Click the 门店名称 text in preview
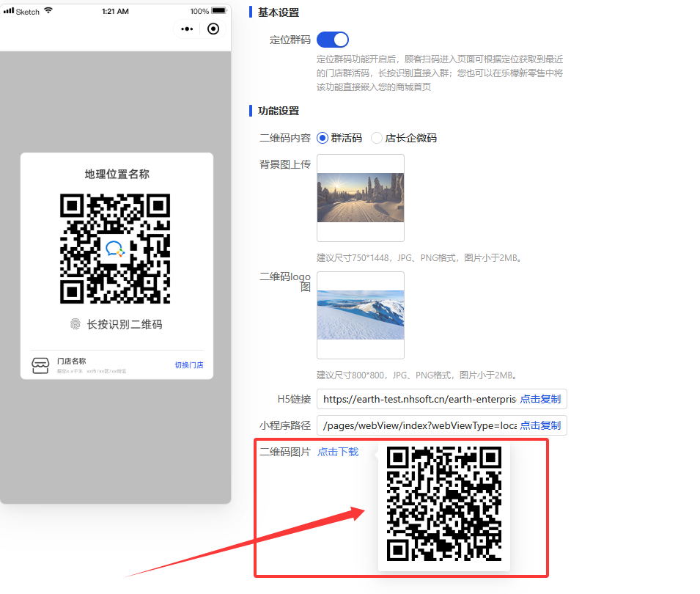700x594 pixels. [x=71, y=361]
